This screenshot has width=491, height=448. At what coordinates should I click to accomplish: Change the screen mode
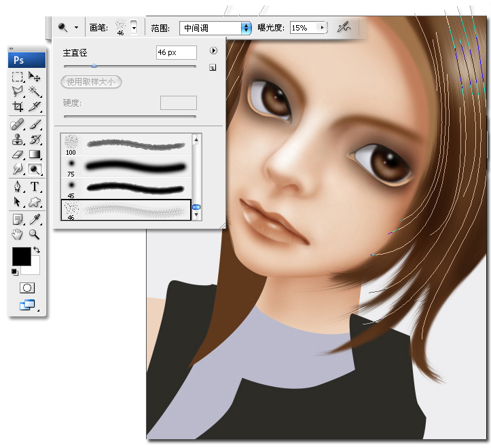(27, 305)
